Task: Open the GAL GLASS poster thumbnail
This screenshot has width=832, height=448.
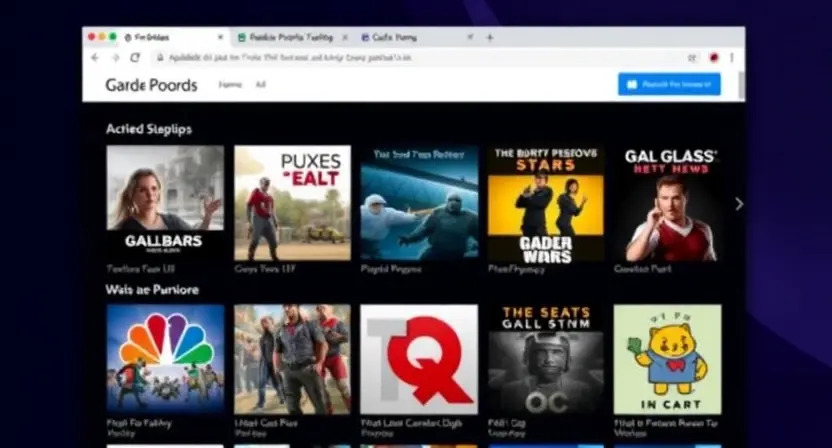Action: pyautogui.click(x=669, y=204)
